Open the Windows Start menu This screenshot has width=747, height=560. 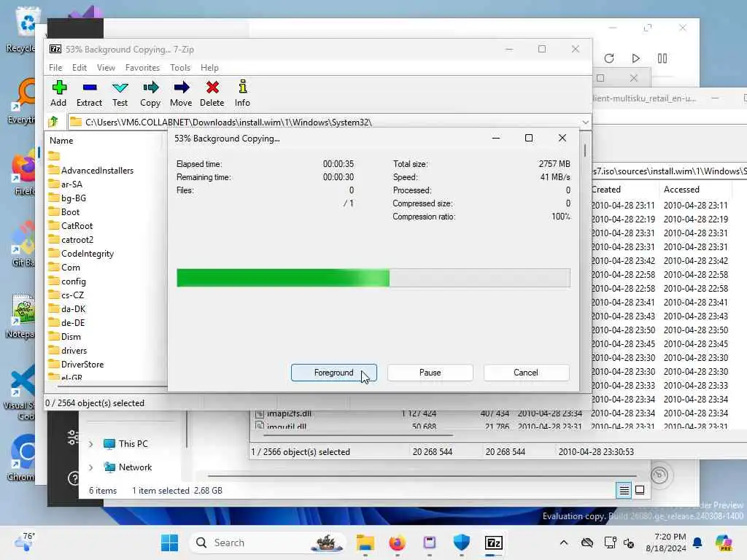pyautogui.click(x=169, y=542)
